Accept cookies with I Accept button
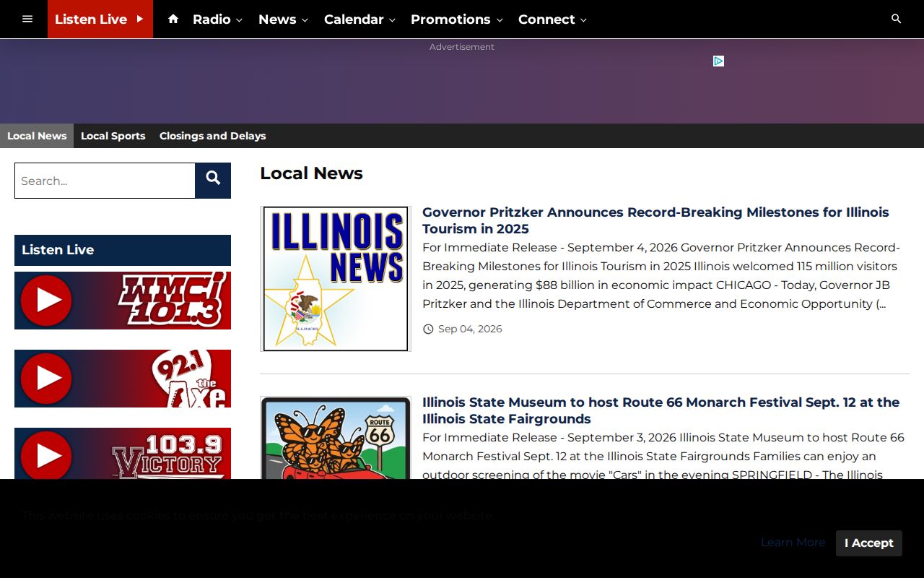Viewport: 924px width, 578px height. pyautogui.click(x=869, y=543)
